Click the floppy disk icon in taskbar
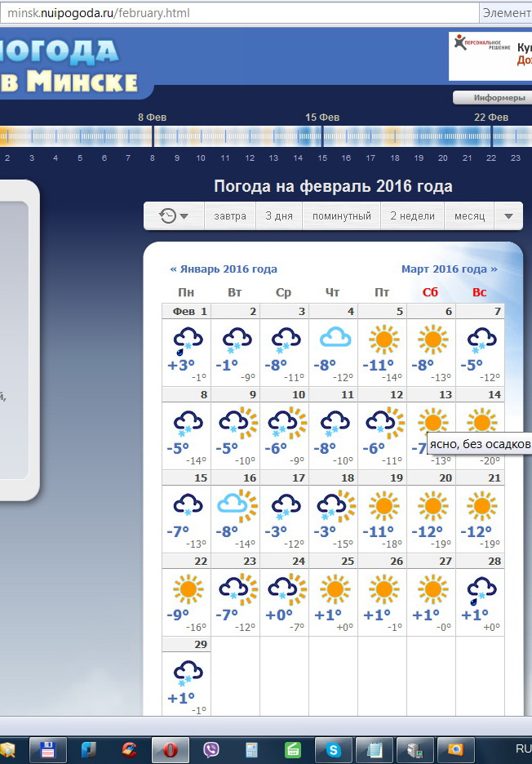 coord(48,749)
